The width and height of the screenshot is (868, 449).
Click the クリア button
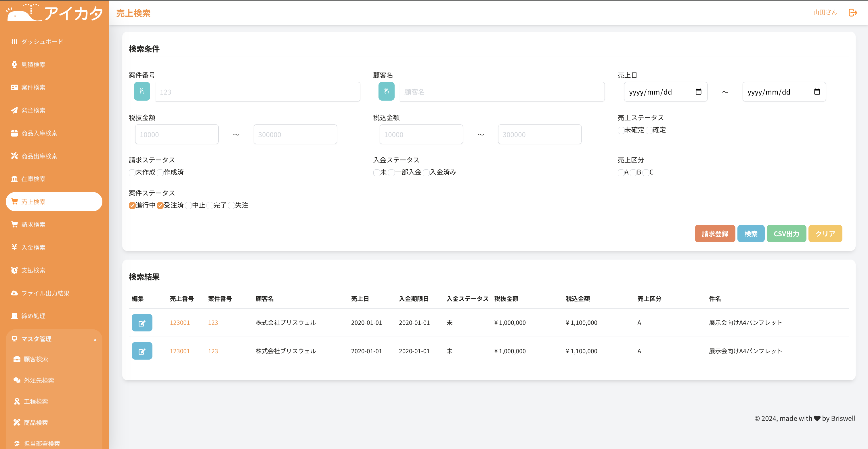click(825, 234)
